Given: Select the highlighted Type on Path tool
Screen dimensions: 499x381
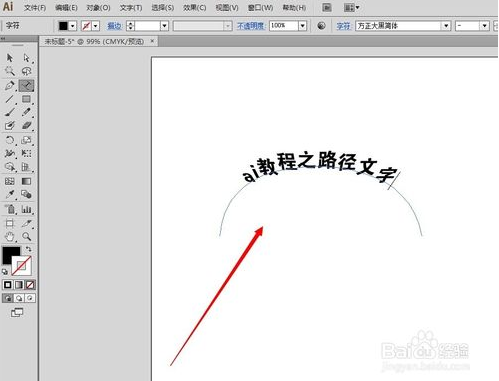Looking at the screenshot, I should 26,85.
